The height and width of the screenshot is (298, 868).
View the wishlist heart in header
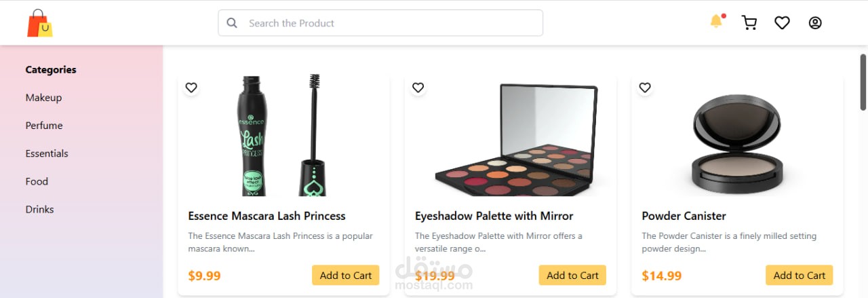click(x=782, y=23)
